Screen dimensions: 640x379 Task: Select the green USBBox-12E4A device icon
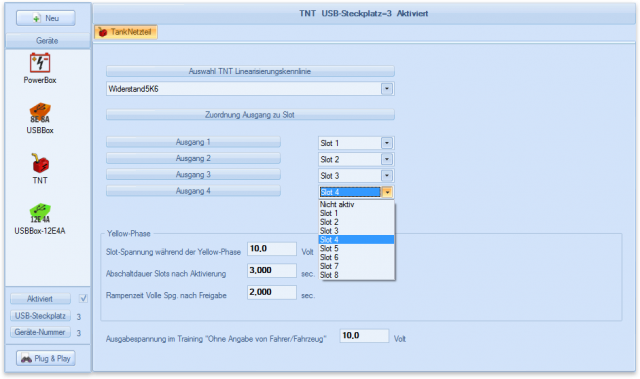point(40,213)
